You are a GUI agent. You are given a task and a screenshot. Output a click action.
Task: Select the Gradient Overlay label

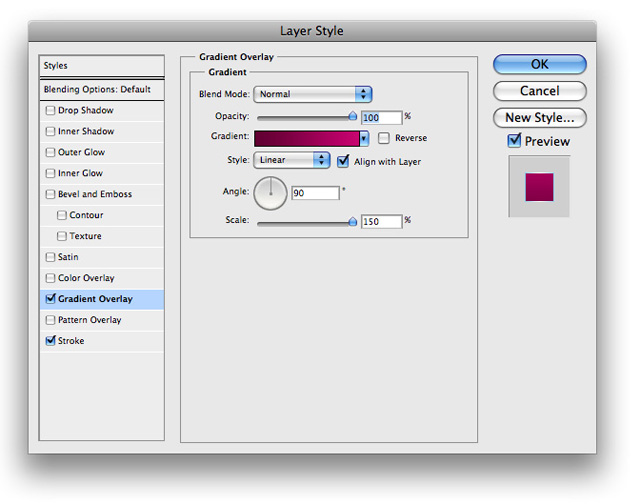point(96,299)
